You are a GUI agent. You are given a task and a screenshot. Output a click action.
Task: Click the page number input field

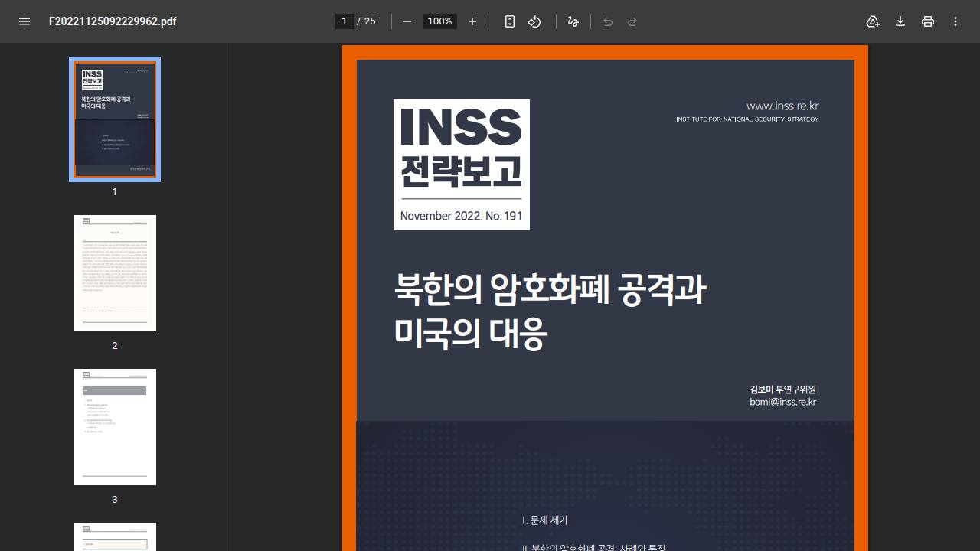pos(345,21)
